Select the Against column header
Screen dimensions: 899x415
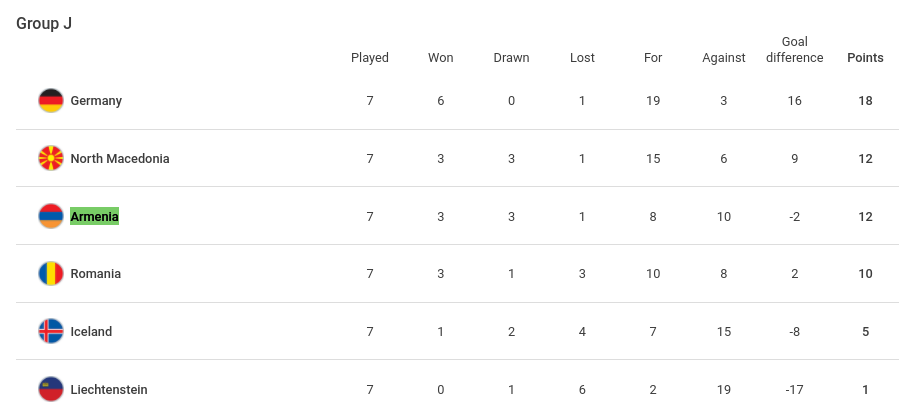[724, 58]
